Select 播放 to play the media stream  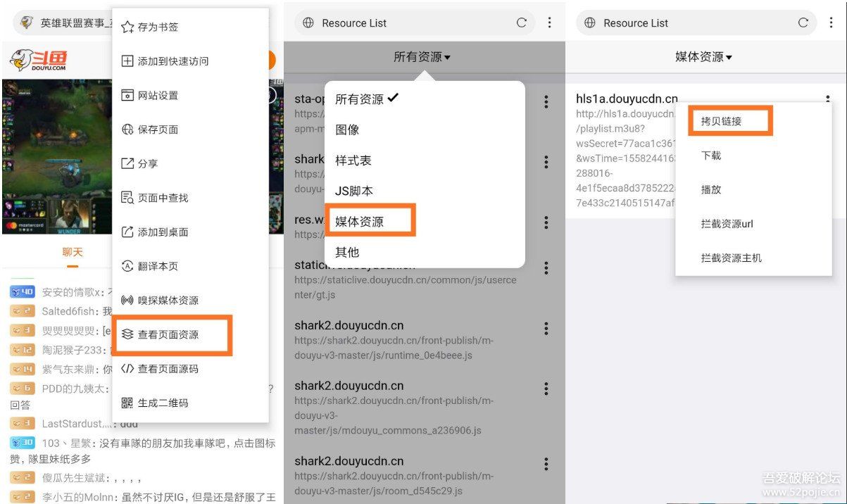712,189
